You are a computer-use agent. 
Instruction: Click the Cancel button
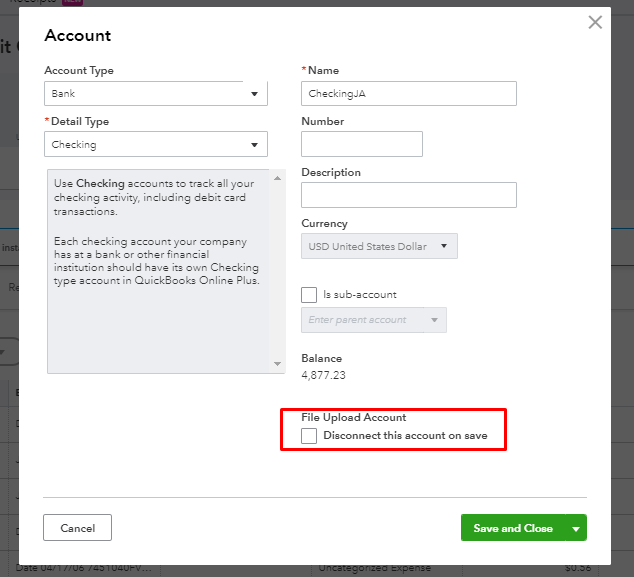click(x=77, y=528)
